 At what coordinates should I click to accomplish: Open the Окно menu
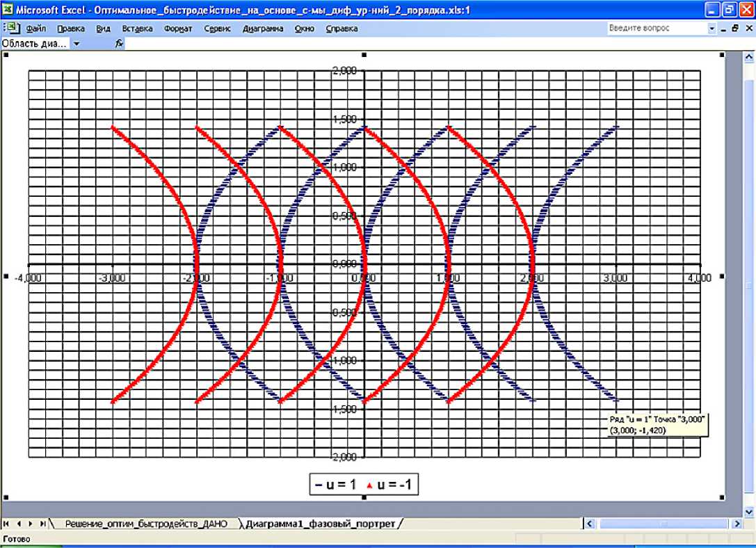(x=304, y=29)
